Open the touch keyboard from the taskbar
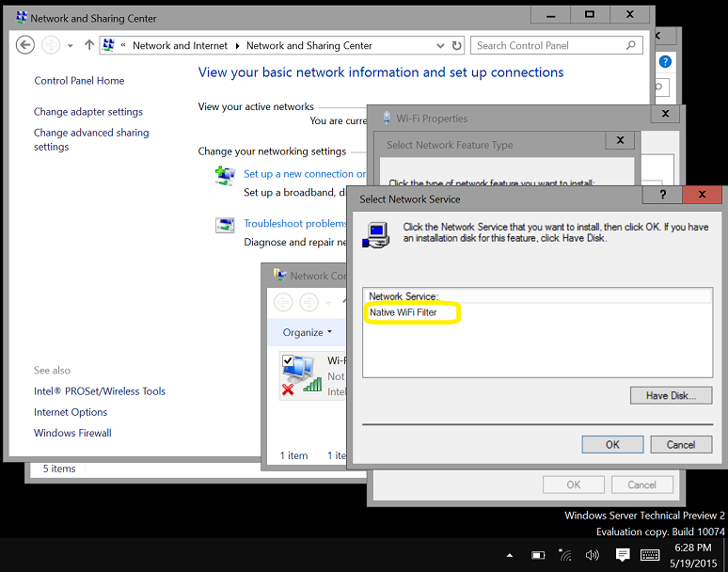Image resolution: width=728 pixels, height=572 pixels. [652, 555]
